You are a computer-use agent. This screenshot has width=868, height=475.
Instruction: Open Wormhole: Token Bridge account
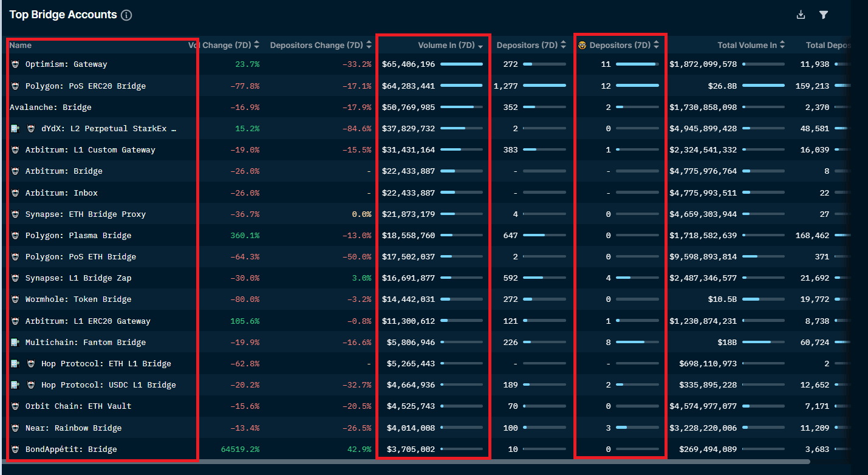tap(78, 299)
